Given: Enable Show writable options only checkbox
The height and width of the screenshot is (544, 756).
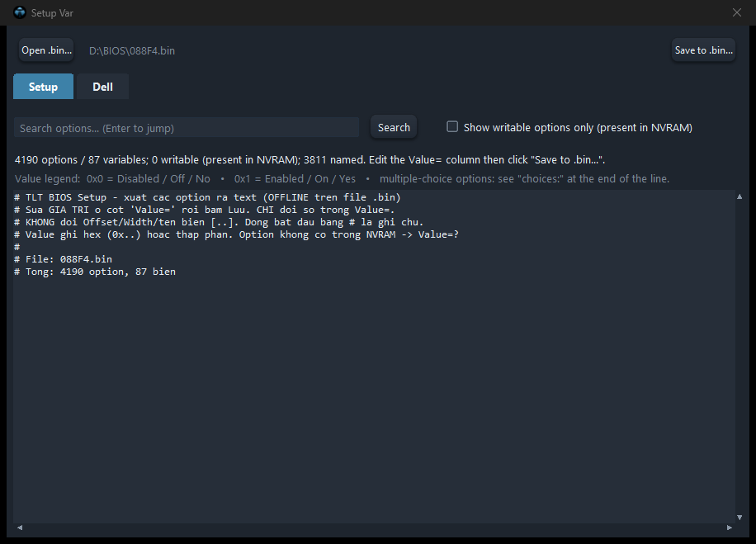Looking at the screenshot, I should pyautogui.click(x=452, y=126).
